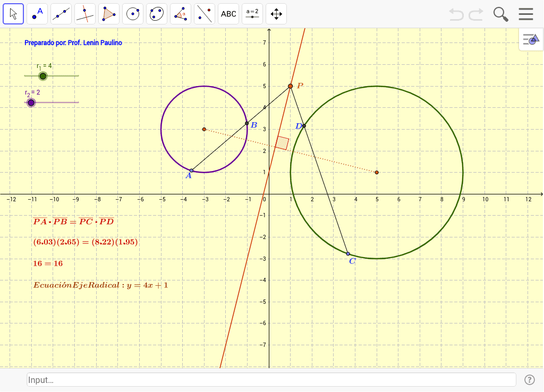This screenshot has height=392, width=544.
Task: Open the search materials view
Action: [x=500, y=14]
